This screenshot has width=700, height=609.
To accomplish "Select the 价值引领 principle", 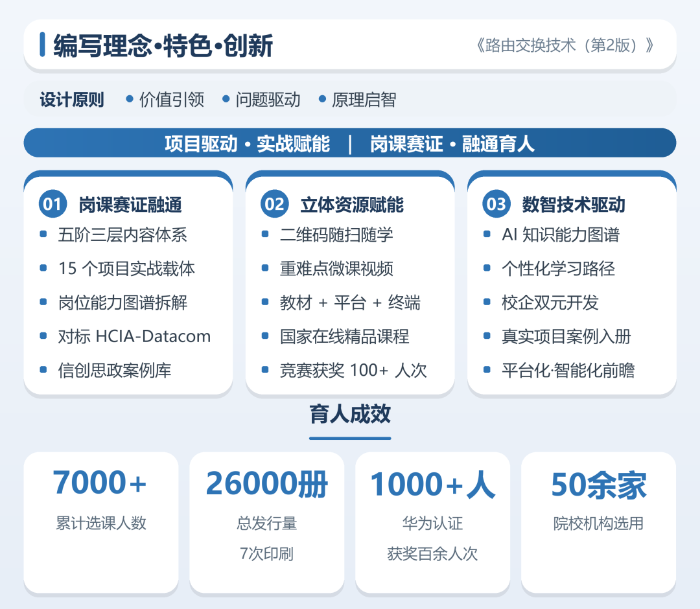I will coord(172,100).
